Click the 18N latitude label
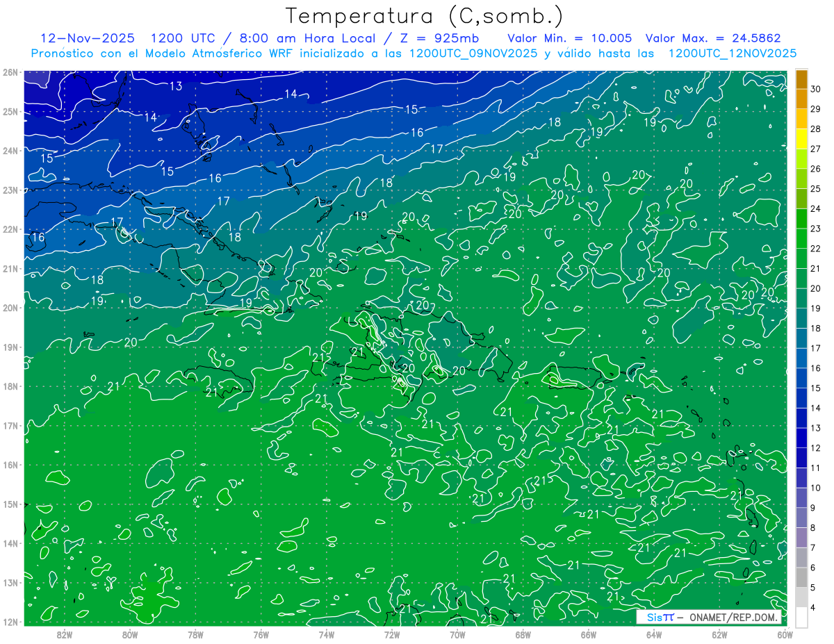834x644 pixels. 10,386
